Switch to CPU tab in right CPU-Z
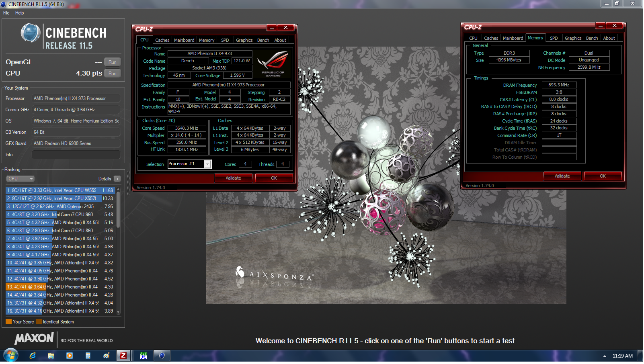The width and height of the screenshot is (644, 364). tap(473, 38)
